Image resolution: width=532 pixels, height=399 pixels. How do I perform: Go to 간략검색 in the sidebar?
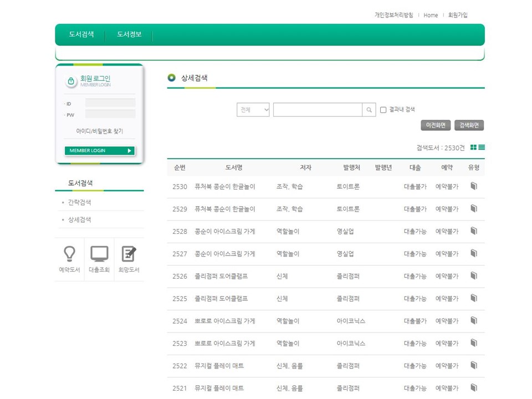[80, 202]
